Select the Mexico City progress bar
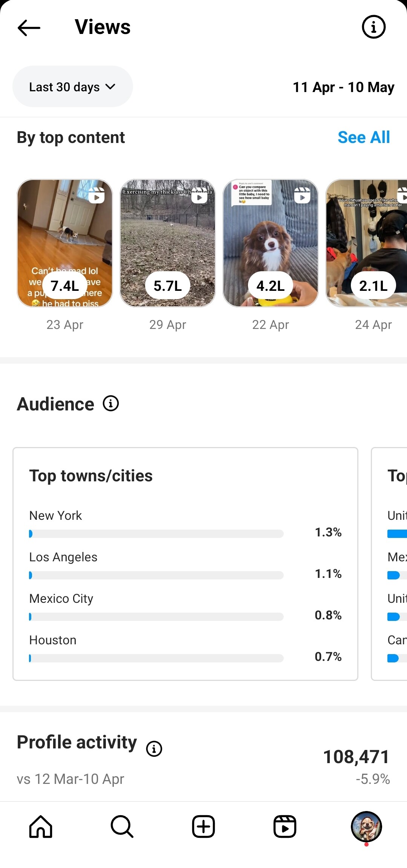 pyautogui.click(x=156, y=617)
